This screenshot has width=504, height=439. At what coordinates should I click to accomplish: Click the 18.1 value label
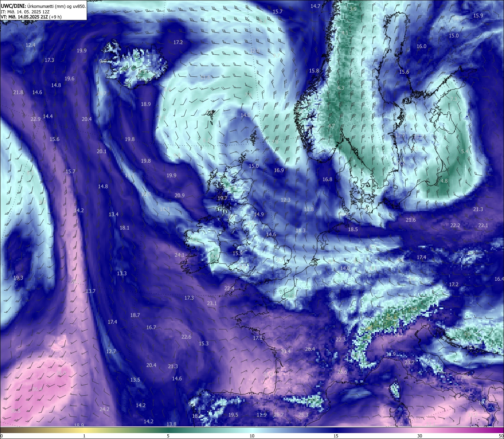tap(124, 228)
